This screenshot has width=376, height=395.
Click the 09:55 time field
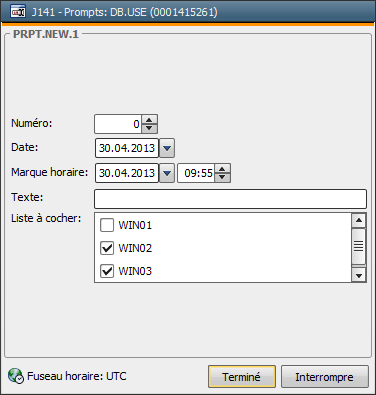pos(196,173)
